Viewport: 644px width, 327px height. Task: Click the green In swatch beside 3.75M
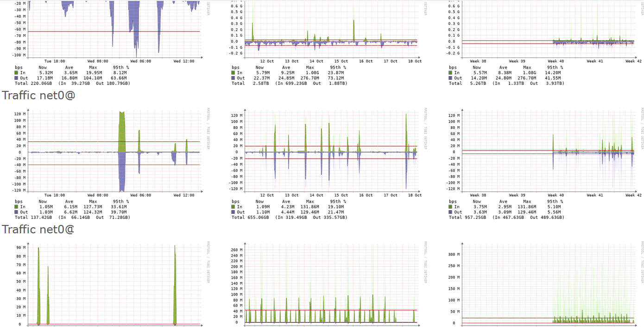tap(450, 207)
